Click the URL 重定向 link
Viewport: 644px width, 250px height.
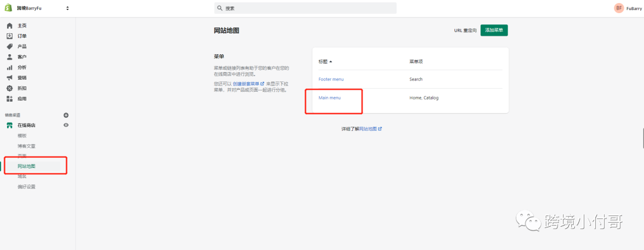click(465, 30)
